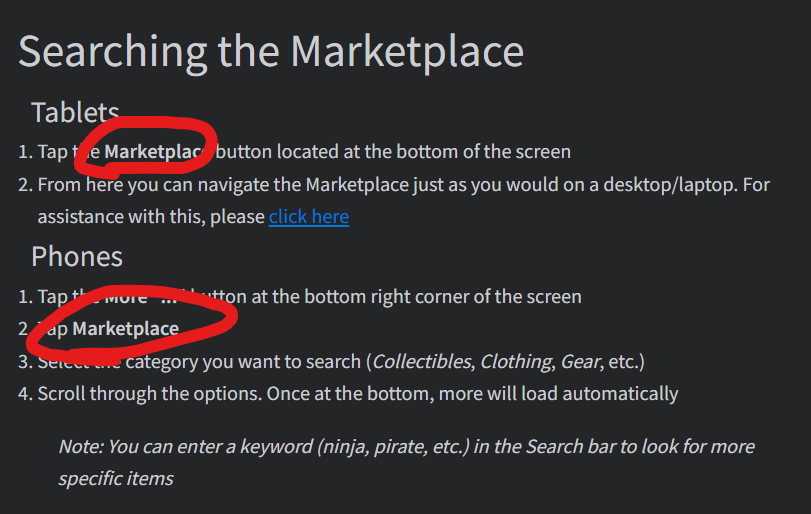
Task: Open the blue "click here" hyperlink
Action: pyautogui.click(x=309, y=217)
